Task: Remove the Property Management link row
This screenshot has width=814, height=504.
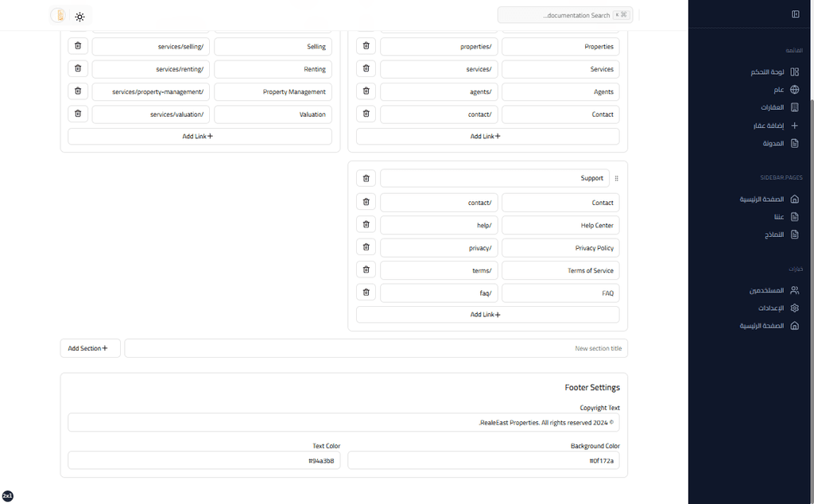Action: click(78, 91)
